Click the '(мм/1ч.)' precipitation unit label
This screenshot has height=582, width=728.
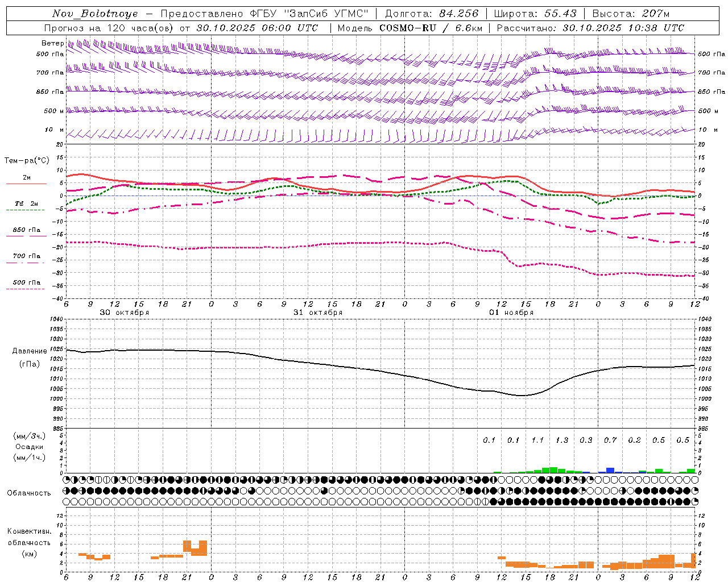point(30,458)
